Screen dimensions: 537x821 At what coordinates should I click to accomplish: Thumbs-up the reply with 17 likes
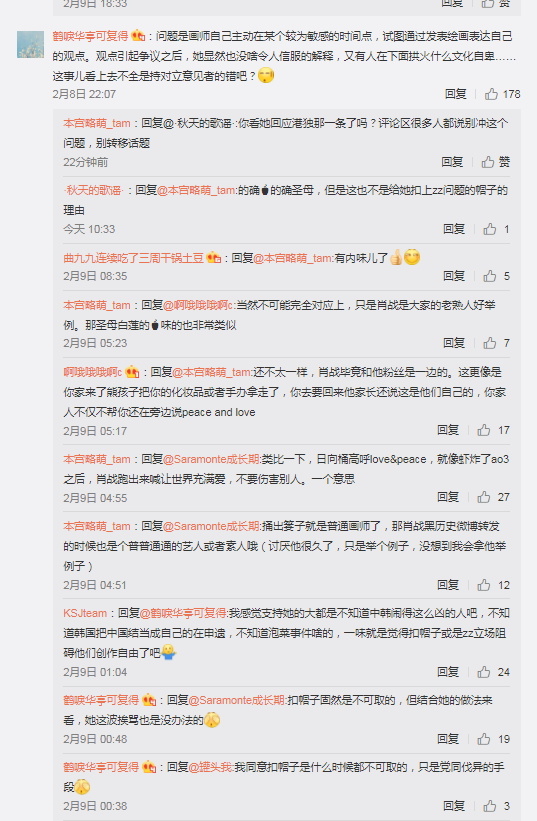pos(493,430)
